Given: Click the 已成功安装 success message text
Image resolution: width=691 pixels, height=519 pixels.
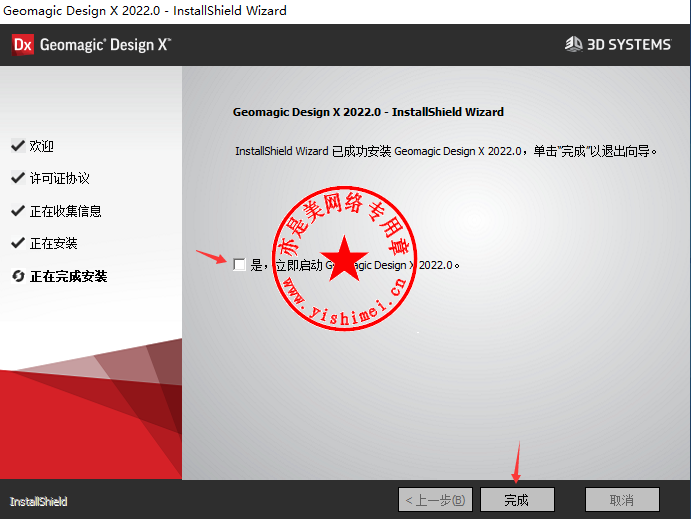Looking at the screenshot, I should point(446,151).
